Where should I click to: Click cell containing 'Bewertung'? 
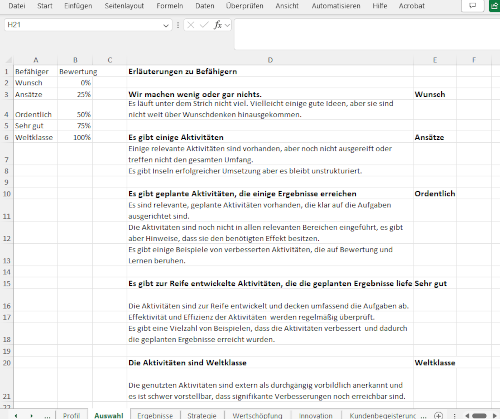click(x=75, y=72)
